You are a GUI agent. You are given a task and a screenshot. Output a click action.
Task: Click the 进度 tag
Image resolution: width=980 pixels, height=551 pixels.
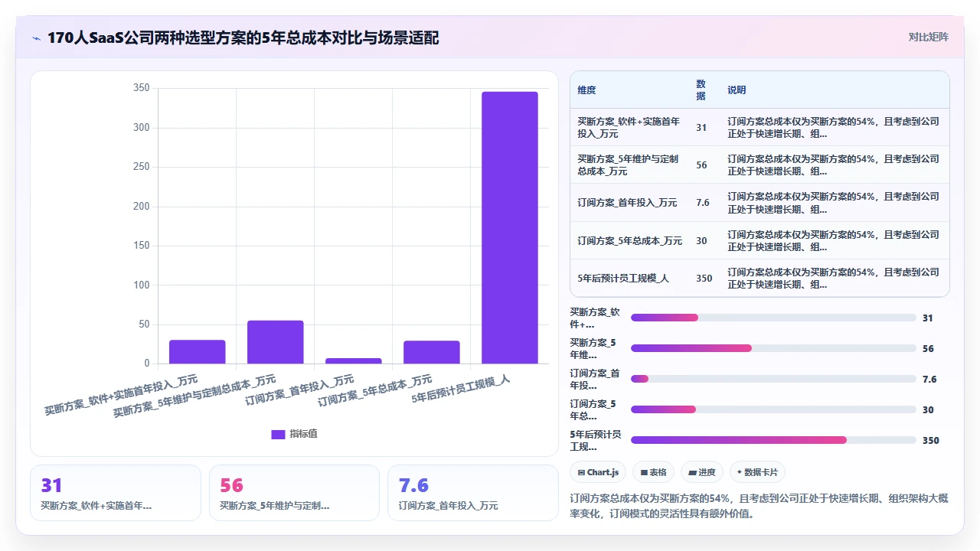pos(702,472)
